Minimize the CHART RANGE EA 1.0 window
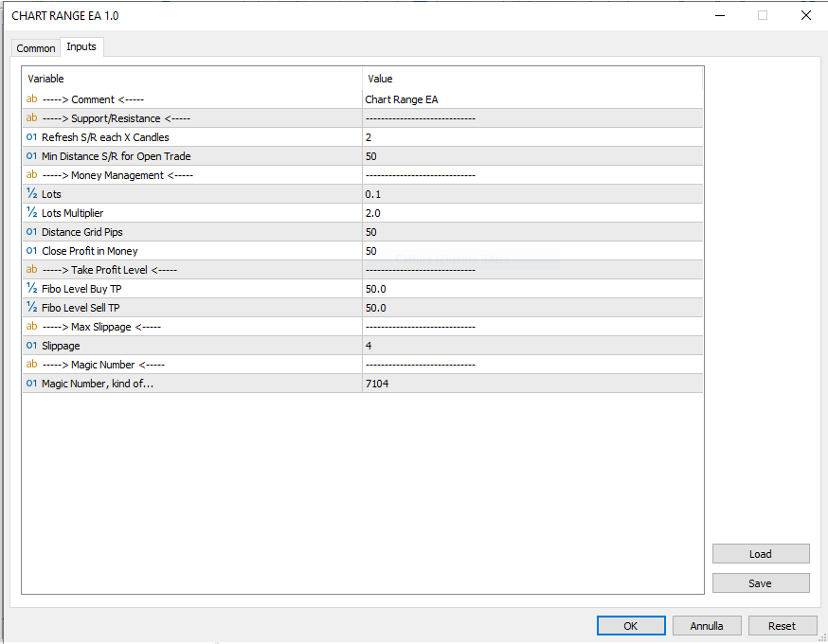Screen dimensions: 828x644 720,15
